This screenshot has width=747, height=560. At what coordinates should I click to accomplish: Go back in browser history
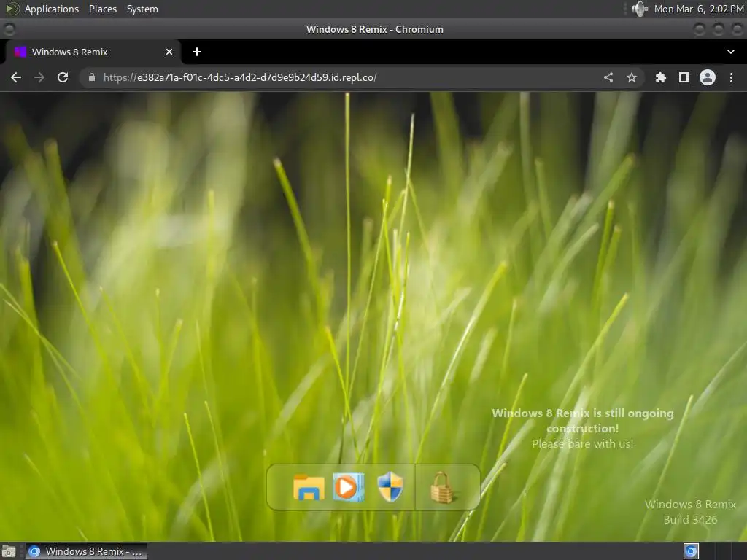coord(16,77)
